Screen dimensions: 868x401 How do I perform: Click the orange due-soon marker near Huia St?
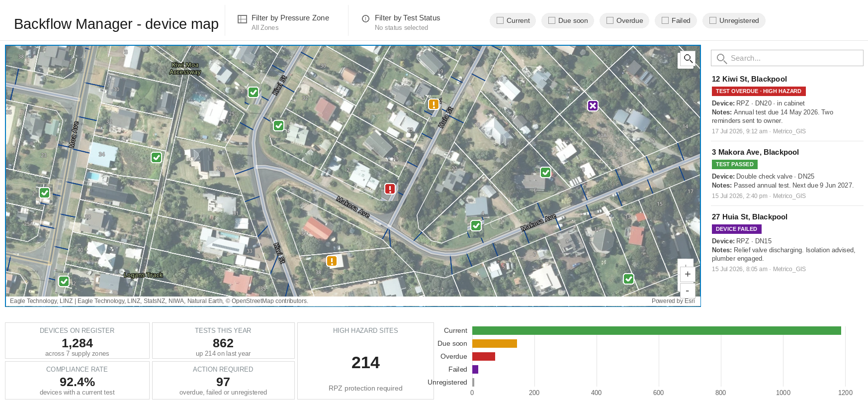pos(434,104)
